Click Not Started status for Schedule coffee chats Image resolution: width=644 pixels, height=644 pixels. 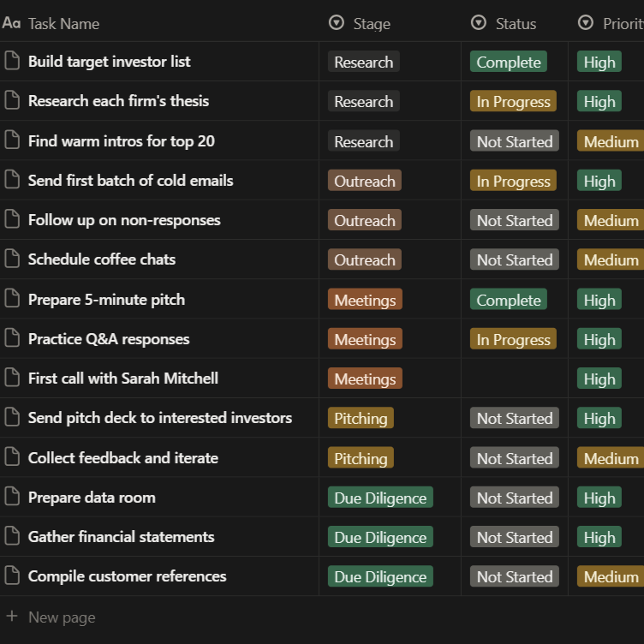coord(515,259)
